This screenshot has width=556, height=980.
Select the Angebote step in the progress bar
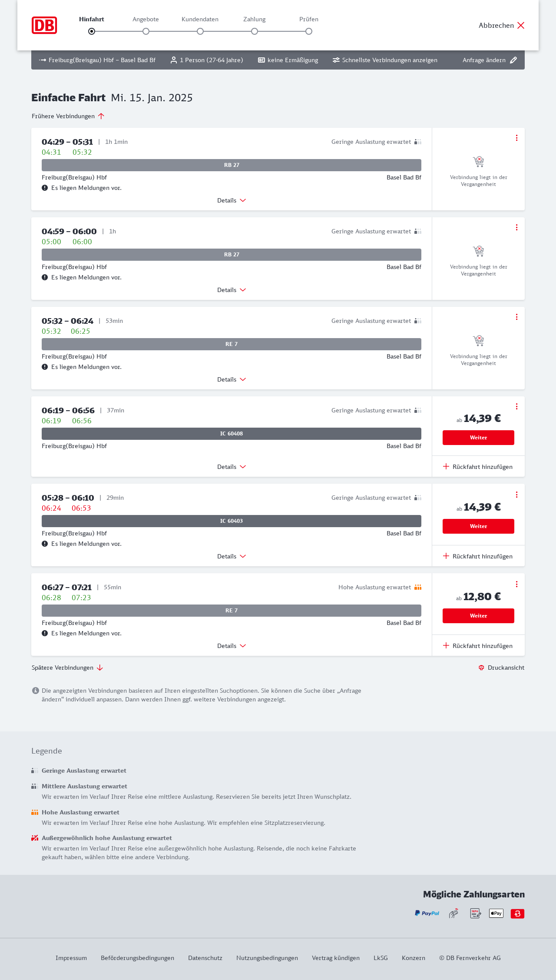point(146,31)
